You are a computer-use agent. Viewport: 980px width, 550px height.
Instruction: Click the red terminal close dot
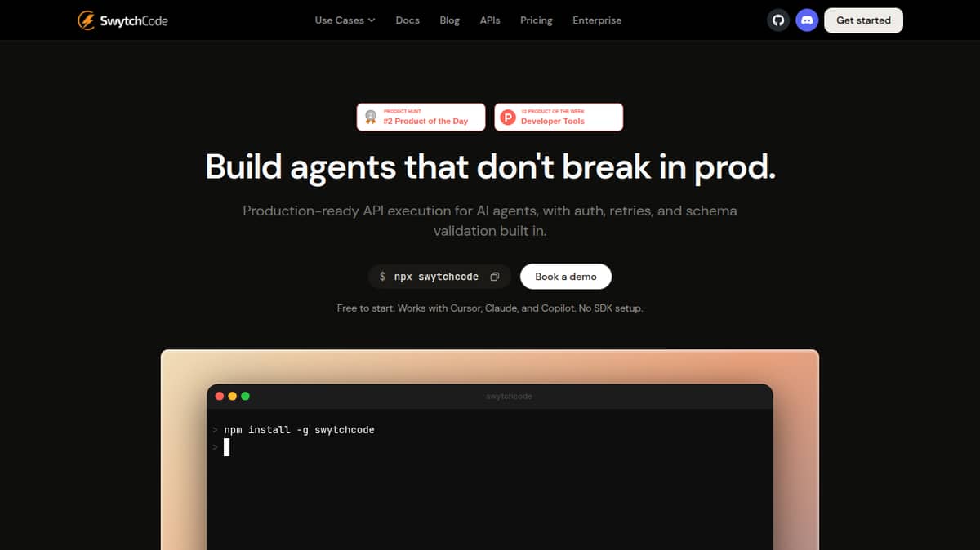point(219,396)
